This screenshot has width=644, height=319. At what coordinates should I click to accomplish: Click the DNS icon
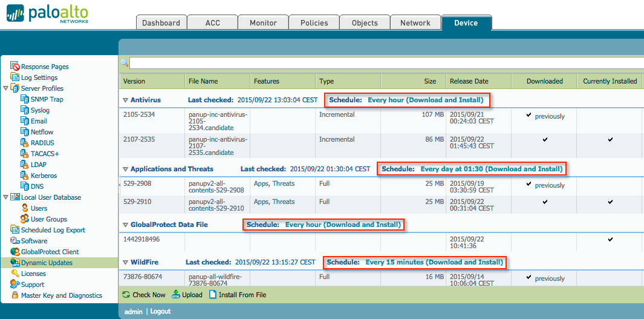pos(24,186)
